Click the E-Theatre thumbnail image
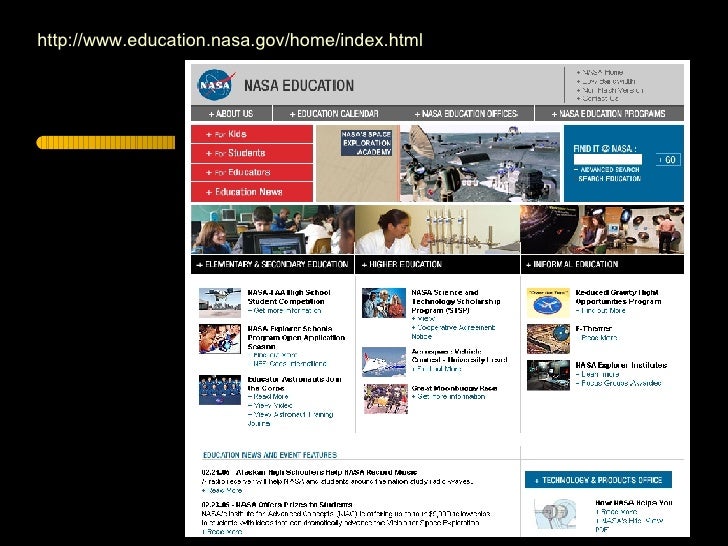 [x=548, y=339]
